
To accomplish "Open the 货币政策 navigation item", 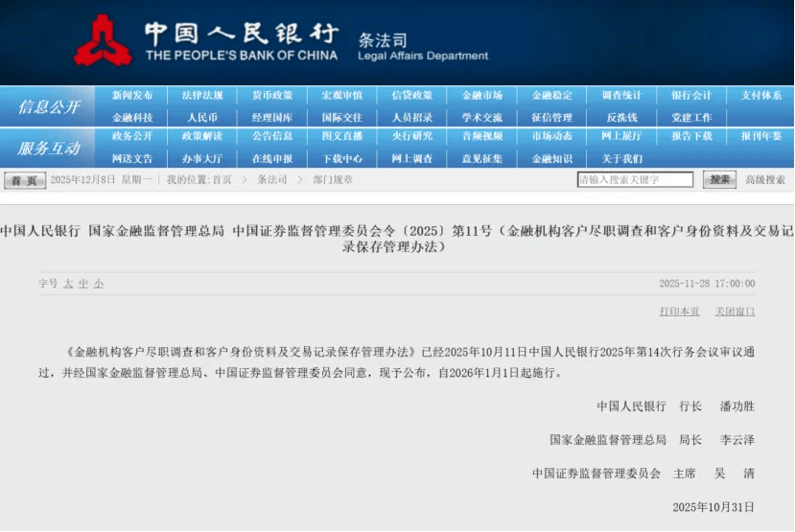I will pos(272,96).
